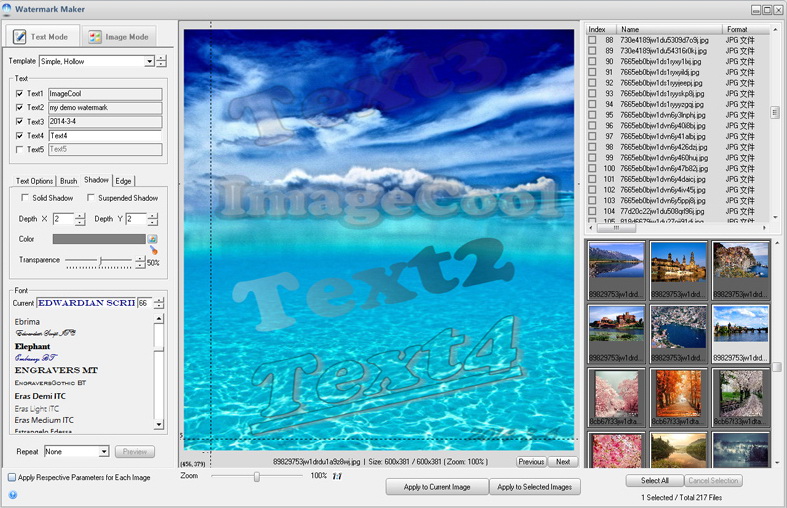Click the gray shadow Color swatch bar

pyautogui.click(x=99, y=239)
